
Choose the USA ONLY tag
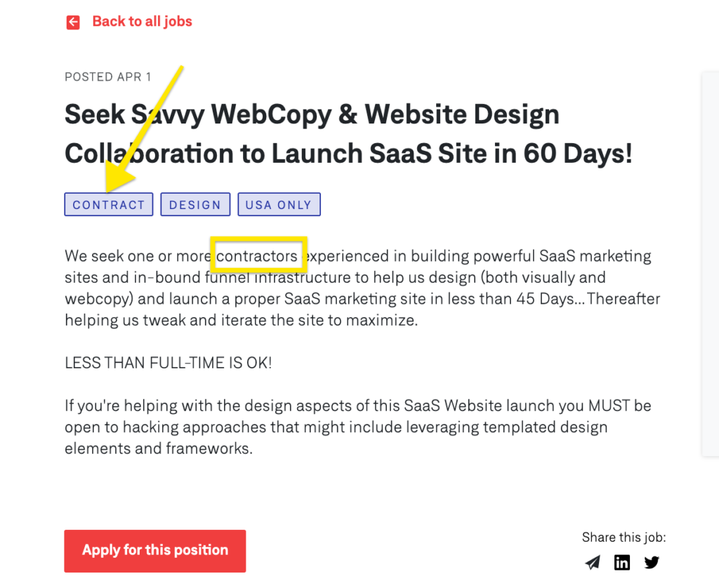click(279, 205)
